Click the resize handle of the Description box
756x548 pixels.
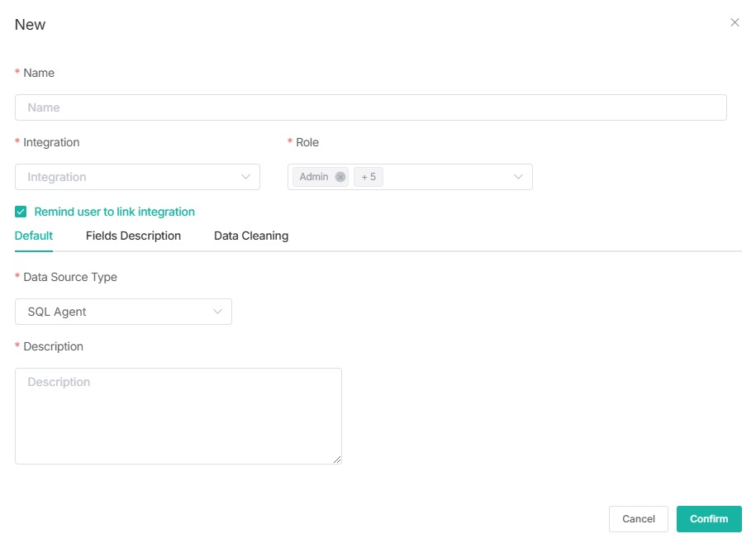point(337,459)
